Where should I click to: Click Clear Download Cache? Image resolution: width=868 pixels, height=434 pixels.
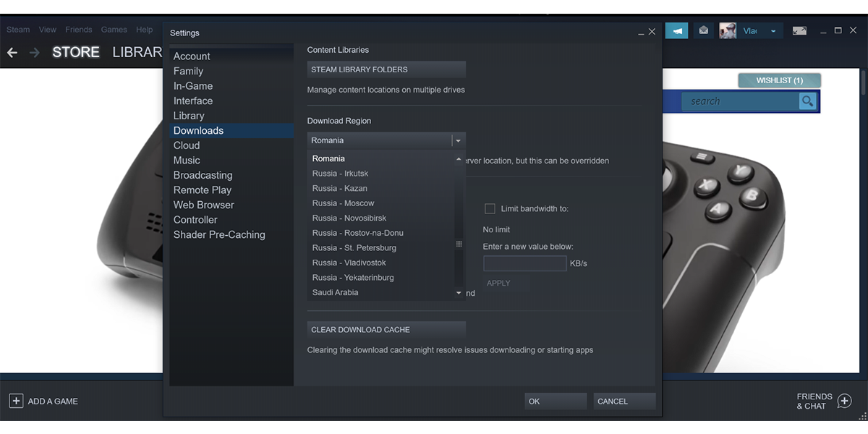click(x=386, y=329)
